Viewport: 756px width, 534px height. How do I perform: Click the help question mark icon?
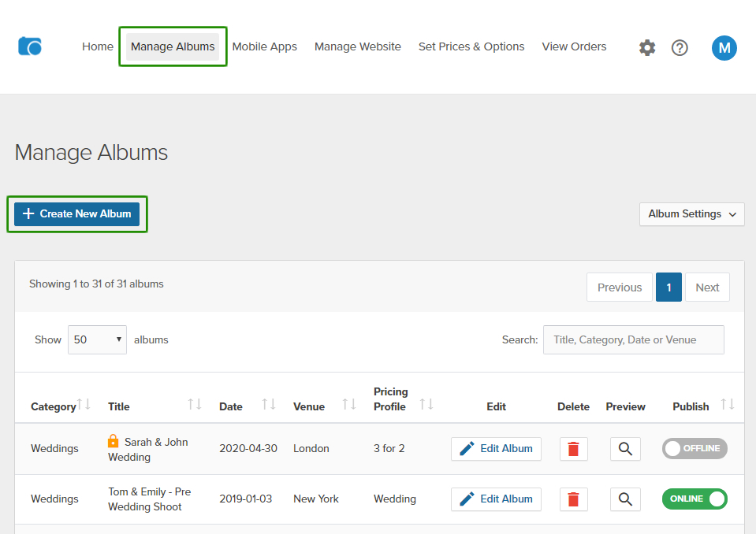[x=680, y=47]
